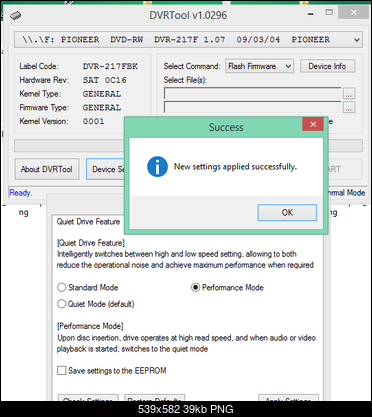Click into the second file path field
This screenshot has height=417, width=372.
click(253, 107)
